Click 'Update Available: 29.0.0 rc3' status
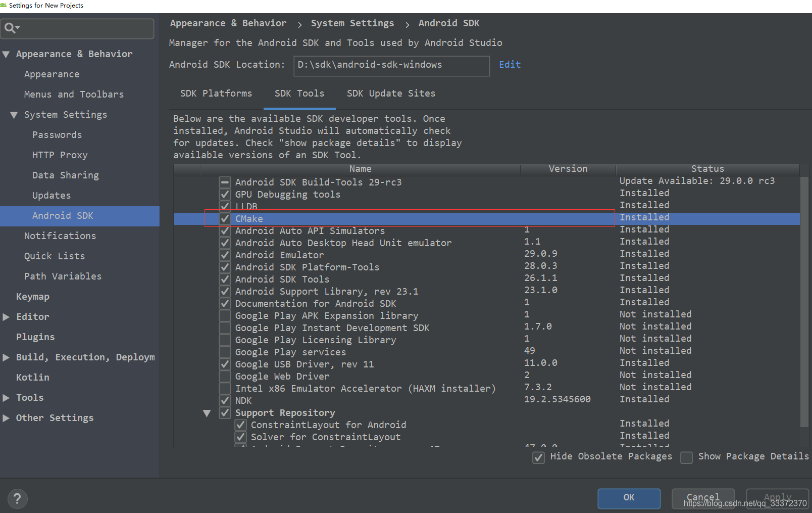Image resolution: width=812 pixels, height=513 pixels. click(x=697, y=181)
